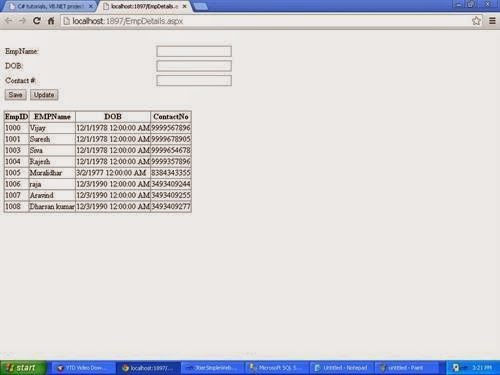Viewport: 500px width, 375px height.
Task: Click the name cell raja
Action: 52,184
